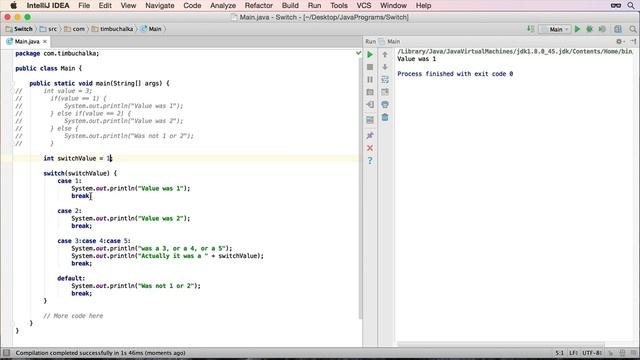Click the 5:1 cursor position in status bar
Screen dimensions: 640x360
pos(559,353)
